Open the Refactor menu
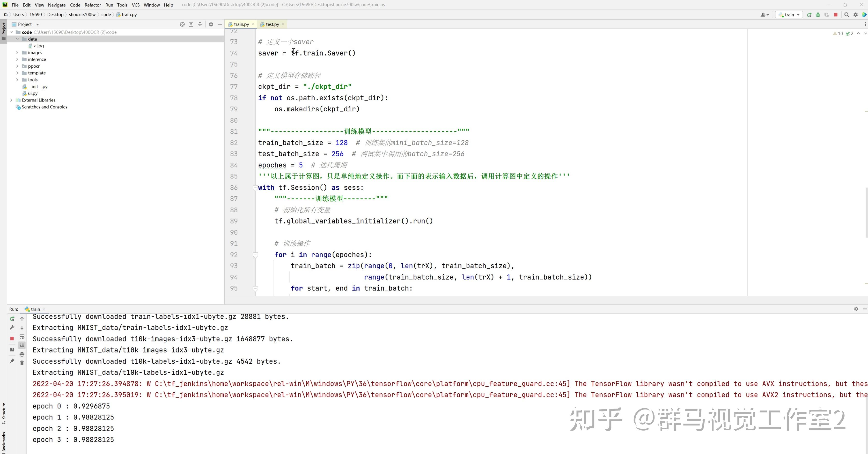This screenshot has width=868, height=454. (92, 5)
